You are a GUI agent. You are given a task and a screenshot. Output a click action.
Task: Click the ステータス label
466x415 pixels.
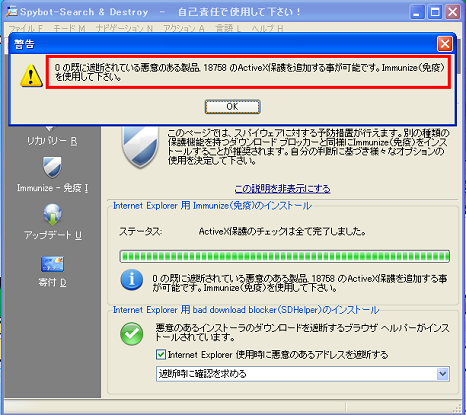click(141, 231)
